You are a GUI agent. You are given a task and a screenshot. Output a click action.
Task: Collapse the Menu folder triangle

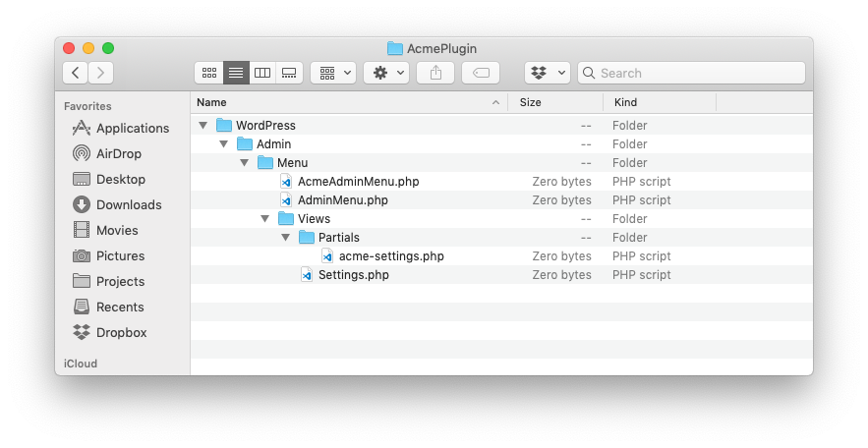244,163
